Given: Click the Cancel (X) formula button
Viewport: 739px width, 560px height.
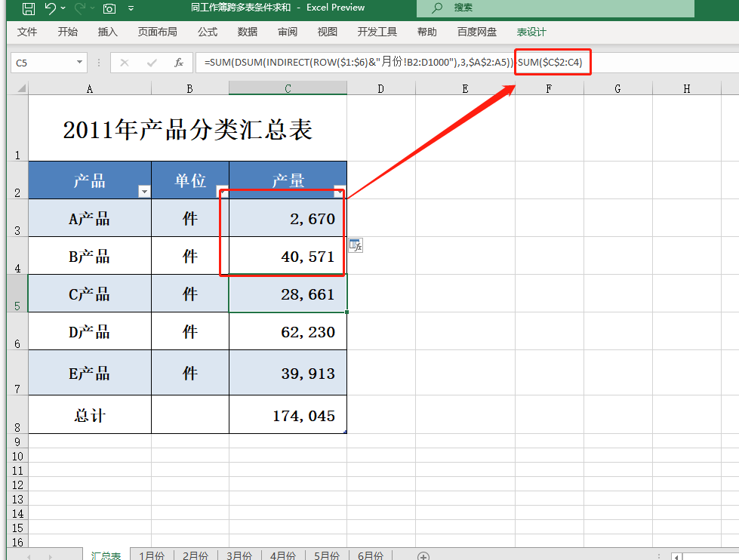Looking at the screenshot, I should (x=125, y=63).
